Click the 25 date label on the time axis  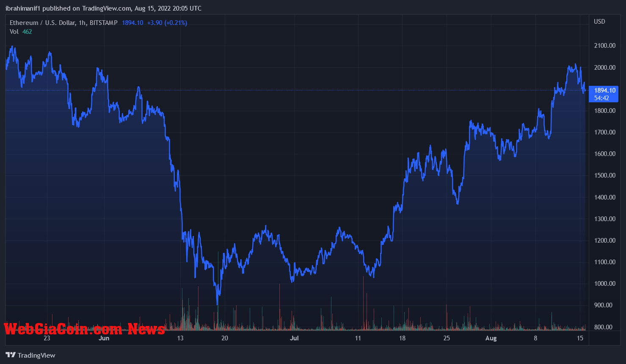click(x=447, y=338)
